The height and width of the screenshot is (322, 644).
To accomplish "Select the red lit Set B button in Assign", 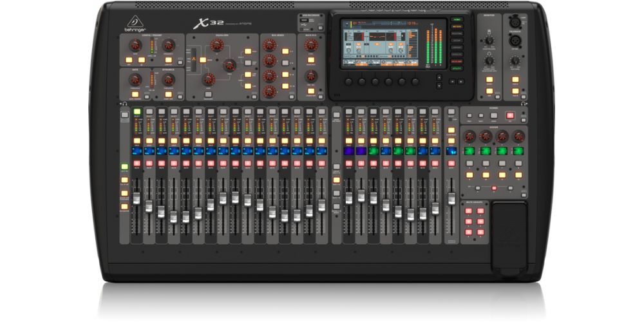I will click(494, 188).
